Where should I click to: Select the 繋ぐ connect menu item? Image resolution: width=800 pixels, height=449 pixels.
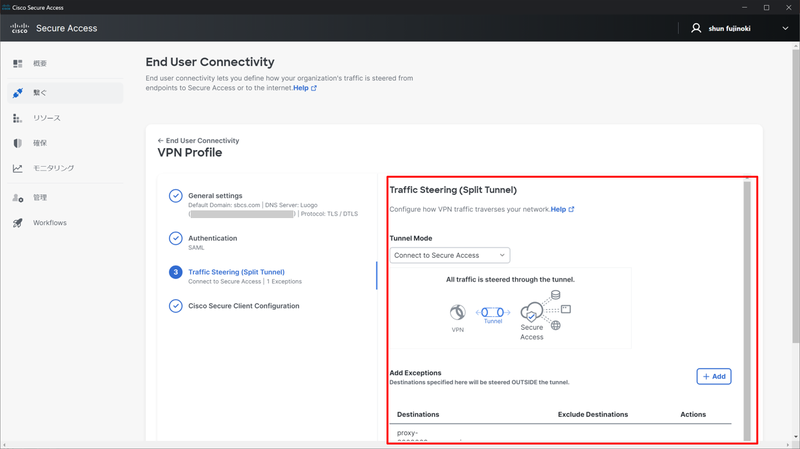65,93
